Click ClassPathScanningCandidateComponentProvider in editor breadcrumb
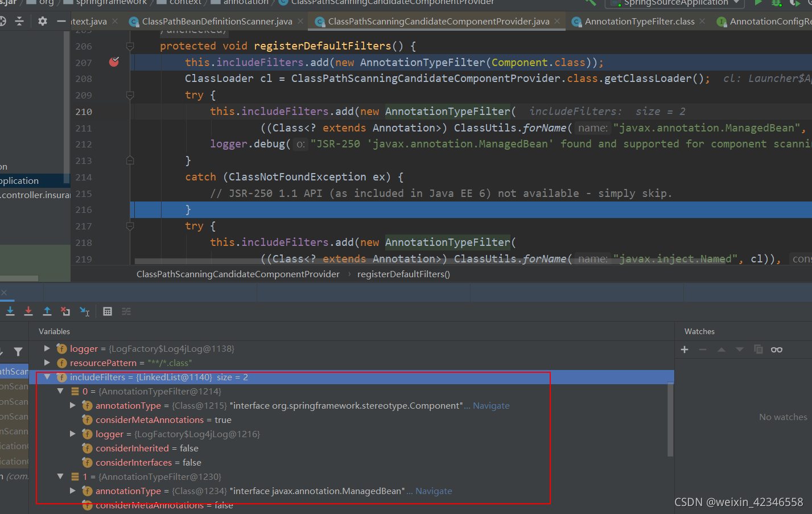Image resolution: width=812 pixels, height=514 pixels. [x=238, y=274]
